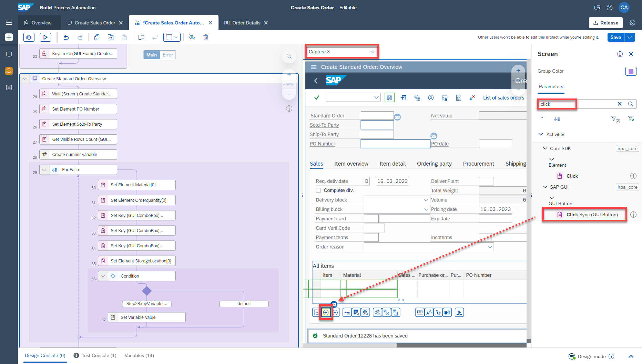Collapse the Core SDK group

coord(545,148)
